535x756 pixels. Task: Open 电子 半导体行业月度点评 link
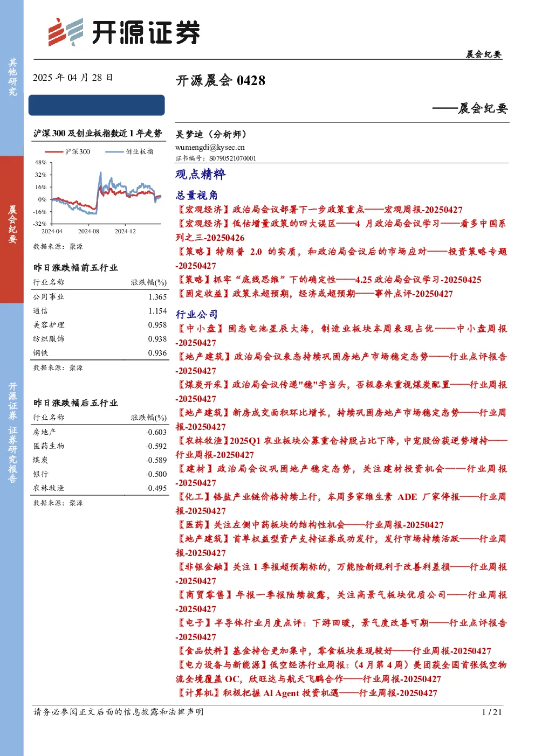[x=341, y=630]
